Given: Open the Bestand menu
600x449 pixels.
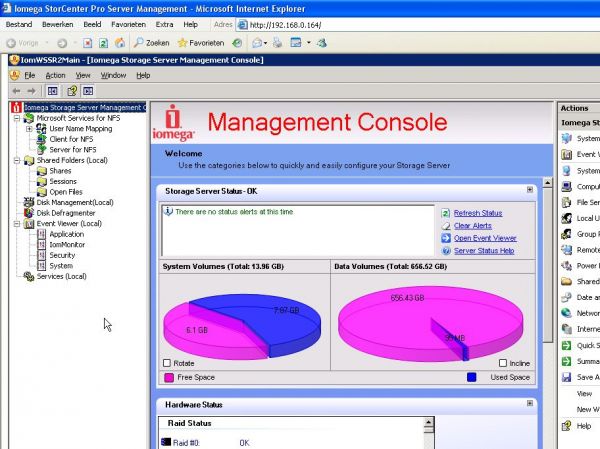Looking at the screenshot, I should click(19, 24).
